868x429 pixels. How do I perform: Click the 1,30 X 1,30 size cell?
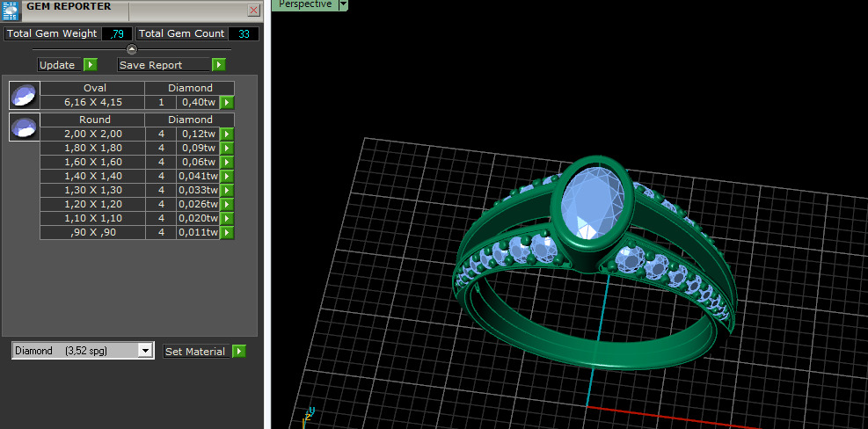[92, 190]
